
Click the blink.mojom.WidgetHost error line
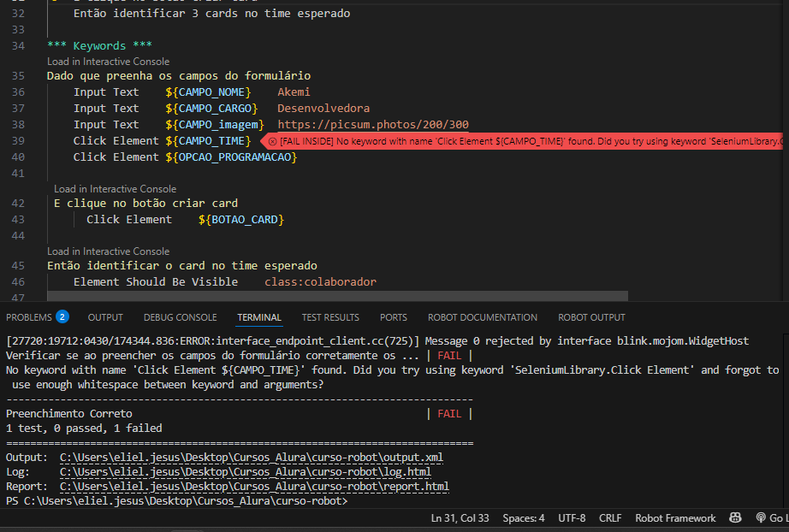point(377,341)
